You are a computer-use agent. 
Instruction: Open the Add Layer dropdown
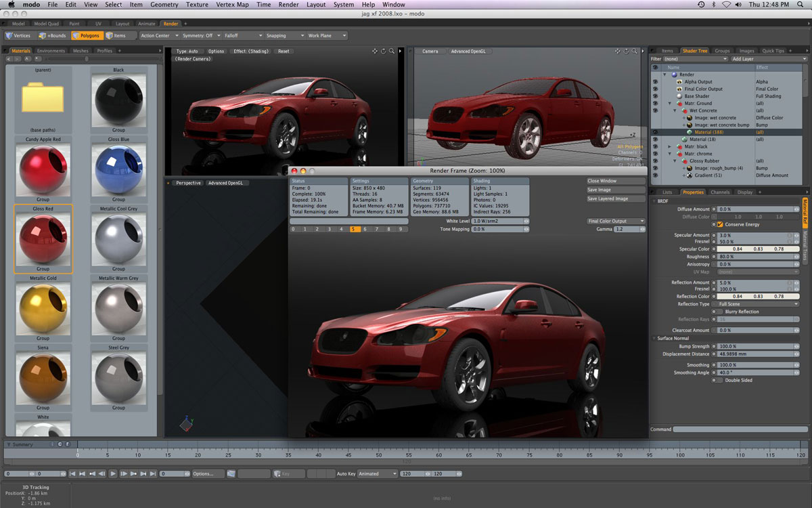tap(768, 59)
